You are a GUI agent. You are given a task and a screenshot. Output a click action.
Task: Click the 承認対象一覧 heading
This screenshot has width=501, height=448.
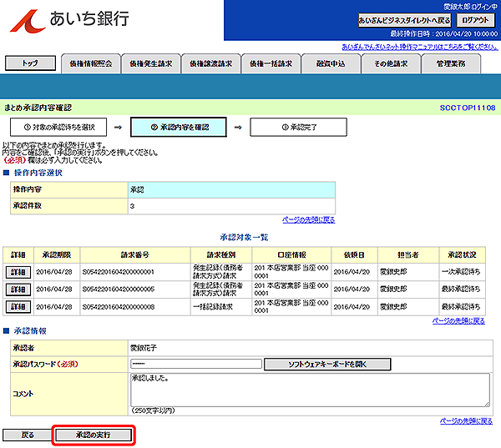[244, 237]
